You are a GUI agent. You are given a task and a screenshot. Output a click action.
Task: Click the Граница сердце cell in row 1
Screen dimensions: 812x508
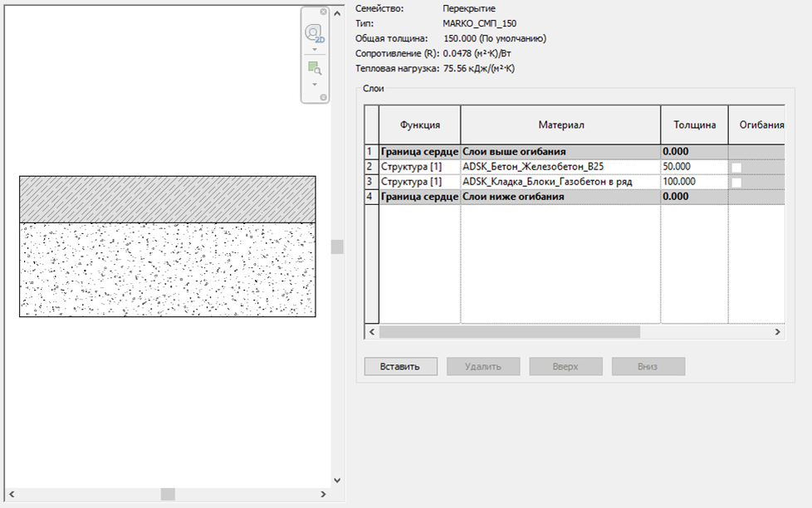(420, 152)
